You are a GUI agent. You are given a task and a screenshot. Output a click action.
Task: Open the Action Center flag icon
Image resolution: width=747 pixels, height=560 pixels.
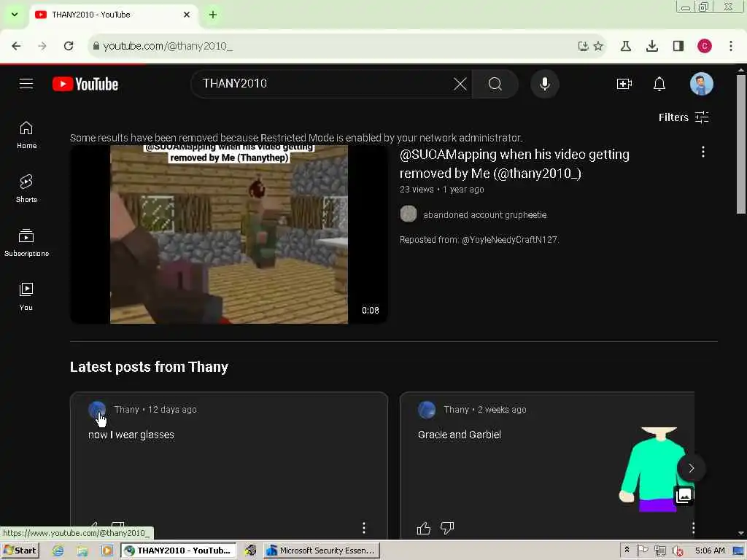pyautogui.click(x=642, y=551)
